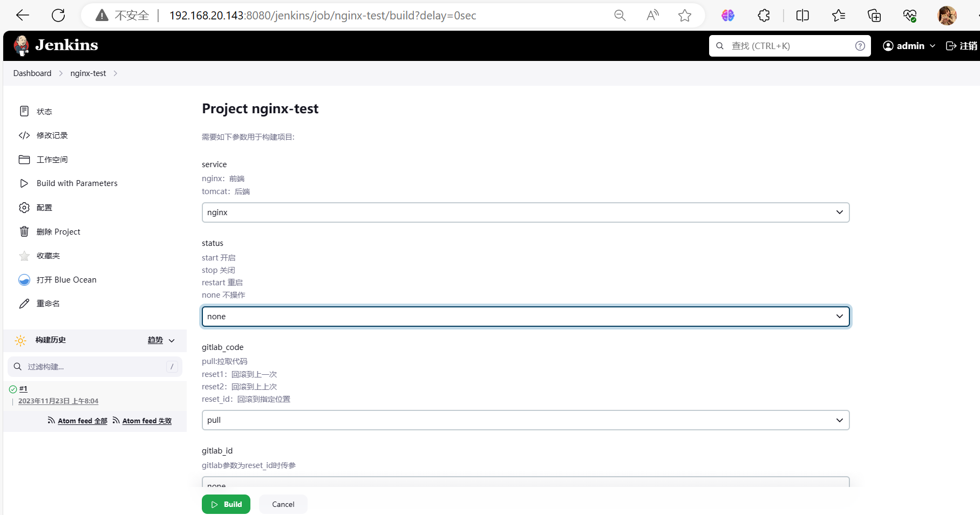Open the build date 2023年11月23日 link
Viewport: 980px width, 515px height.
click(x=58, y=401)
